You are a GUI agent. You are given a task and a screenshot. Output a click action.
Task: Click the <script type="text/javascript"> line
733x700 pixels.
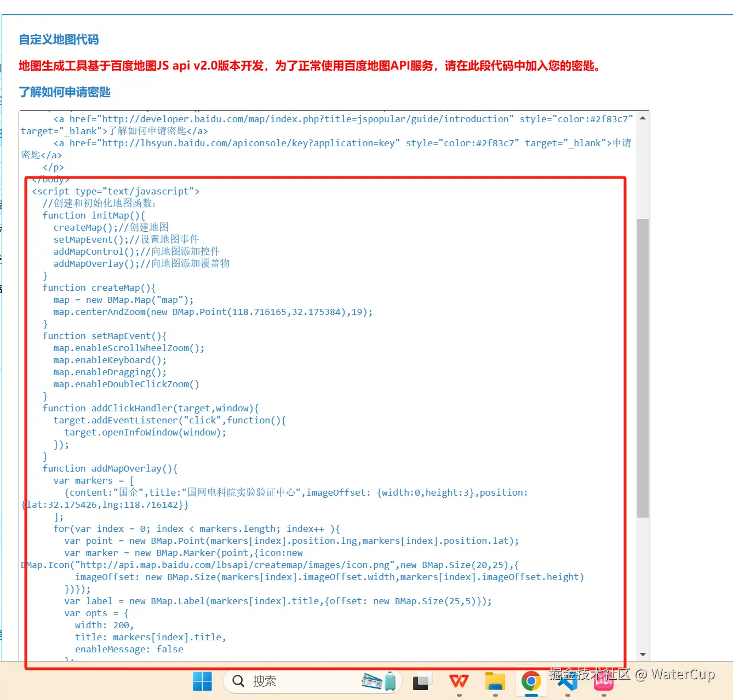(116, 191)
